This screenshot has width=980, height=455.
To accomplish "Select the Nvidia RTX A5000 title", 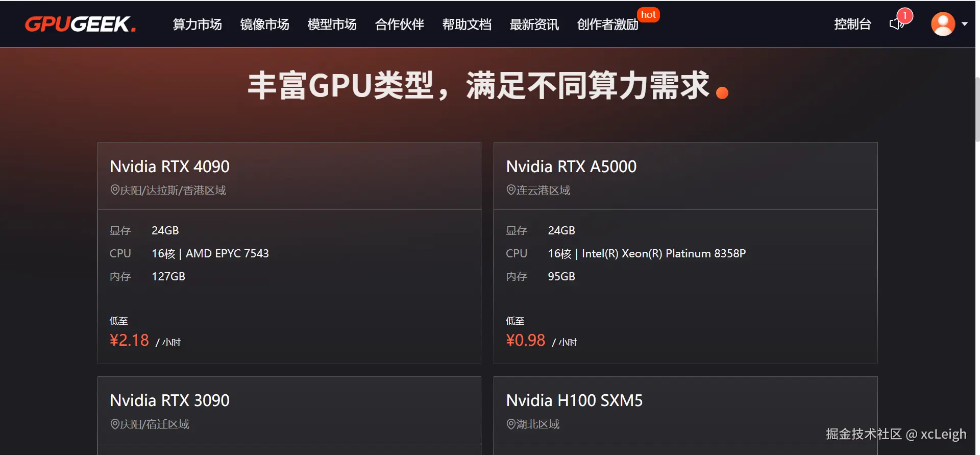I will click(571, 166).
